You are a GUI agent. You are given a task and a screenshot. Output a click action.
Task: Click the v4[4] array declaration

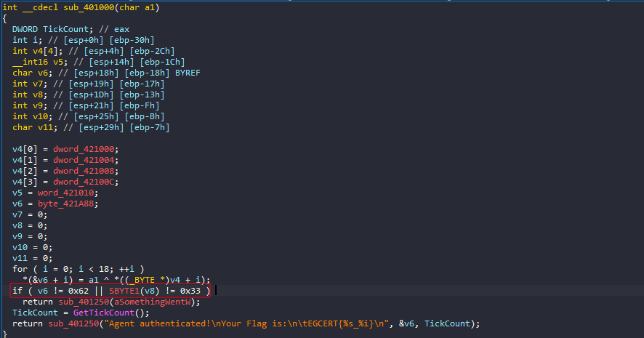[36, 50]
